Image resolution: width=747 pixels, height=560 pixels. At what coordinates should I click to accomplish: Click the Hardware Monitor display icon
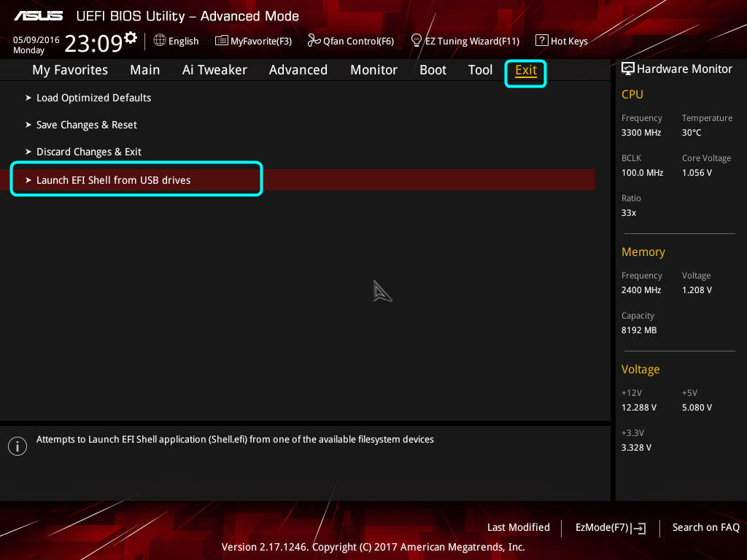click(x=628, y=69)
